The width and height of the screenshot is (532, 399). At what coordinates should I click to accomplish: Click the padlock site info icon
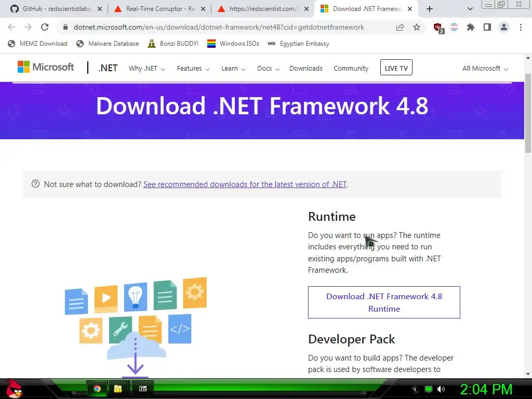pos(65,27)
